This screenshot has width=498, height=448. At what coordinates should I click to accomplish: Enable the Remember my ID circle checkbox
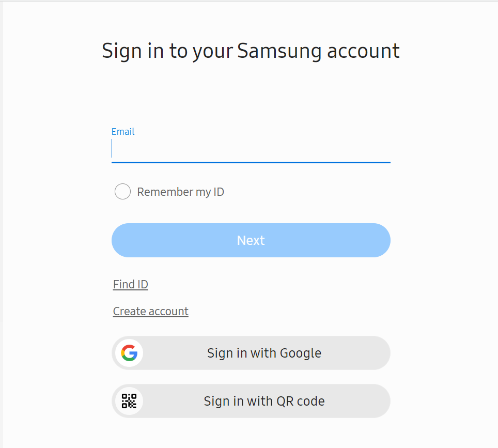point(122,192)
